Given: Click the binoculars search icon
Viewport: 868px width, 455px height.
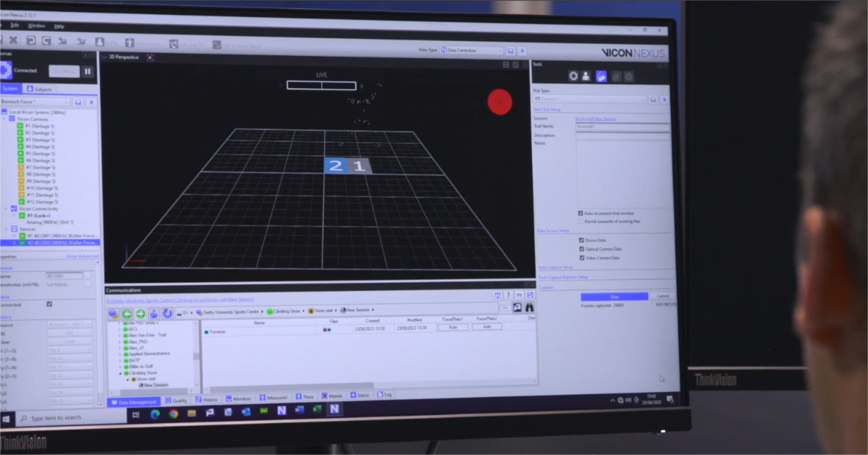Looking at the screenshot, I should pyautogui.click(x=530, y=307).
